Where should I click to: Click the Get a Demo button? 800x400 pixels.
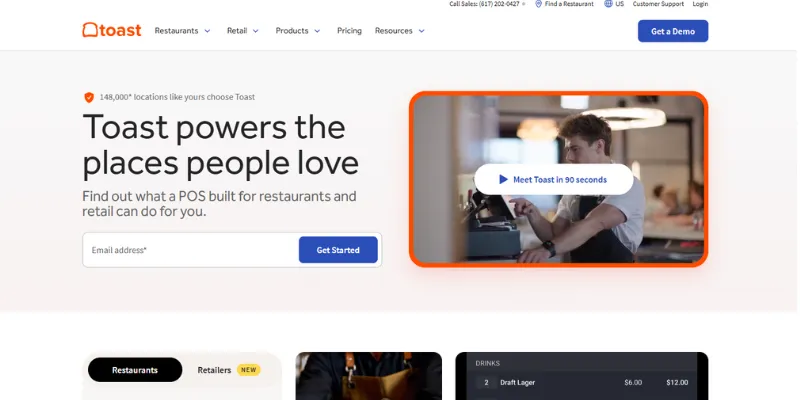point(672,31)
